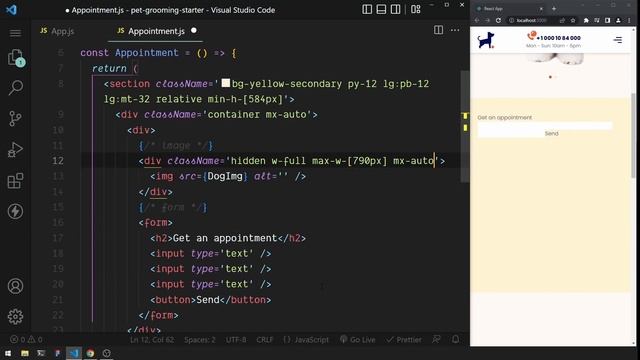640x360 pixels.
Task: Select the React App browser tab
Action: click(x=508, y=9)
